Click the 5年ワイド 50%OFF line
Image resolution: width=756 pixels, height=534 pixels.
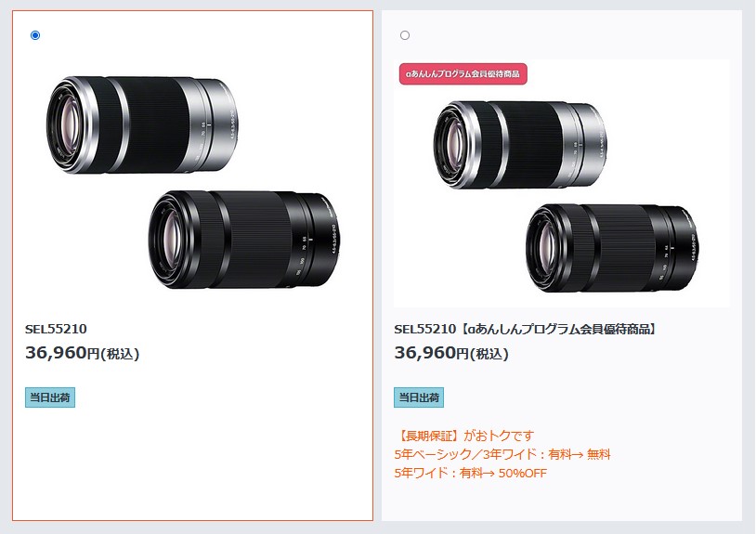(471, 473)
